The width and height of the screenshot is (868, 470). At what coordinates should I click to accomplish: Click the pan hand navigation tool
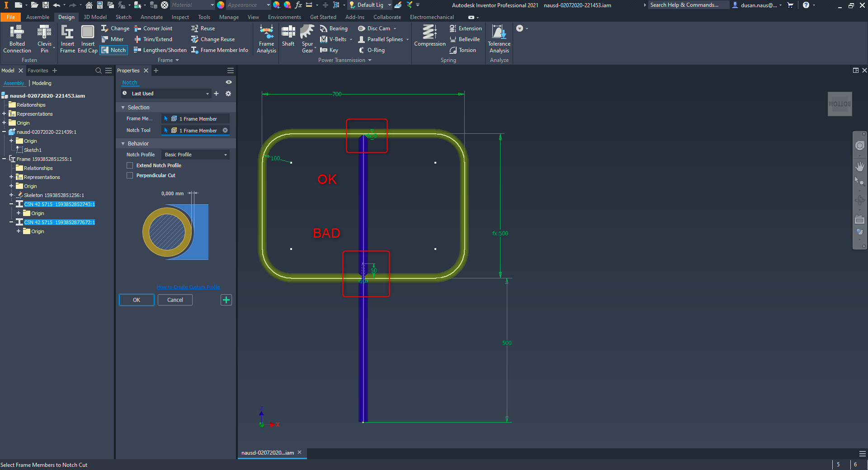(859, 166)
